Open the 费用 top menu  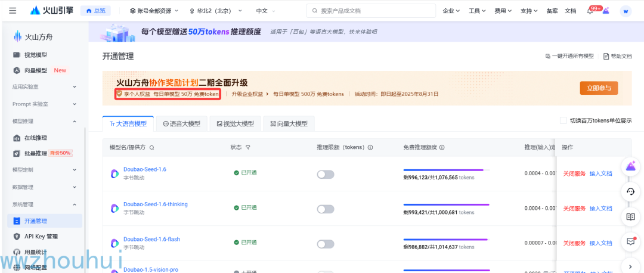[x=503, y=11]
